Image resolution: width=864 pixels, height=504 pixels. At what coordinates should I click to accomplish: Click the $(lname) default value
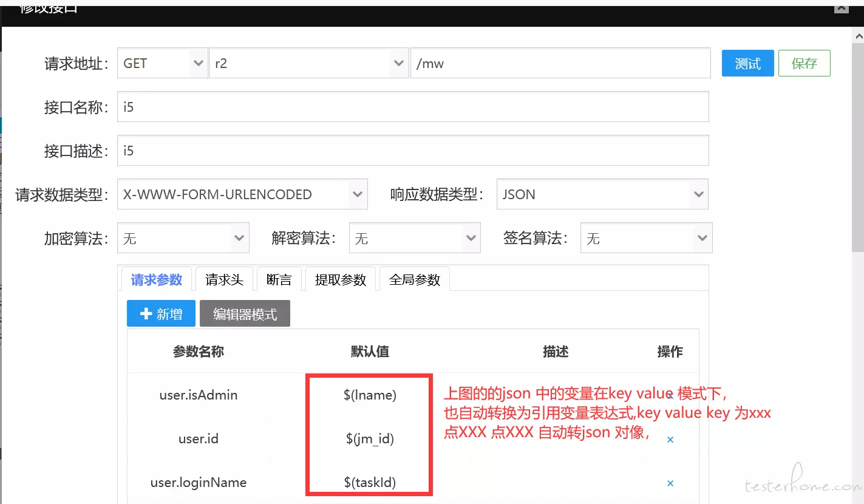(370, 395)
